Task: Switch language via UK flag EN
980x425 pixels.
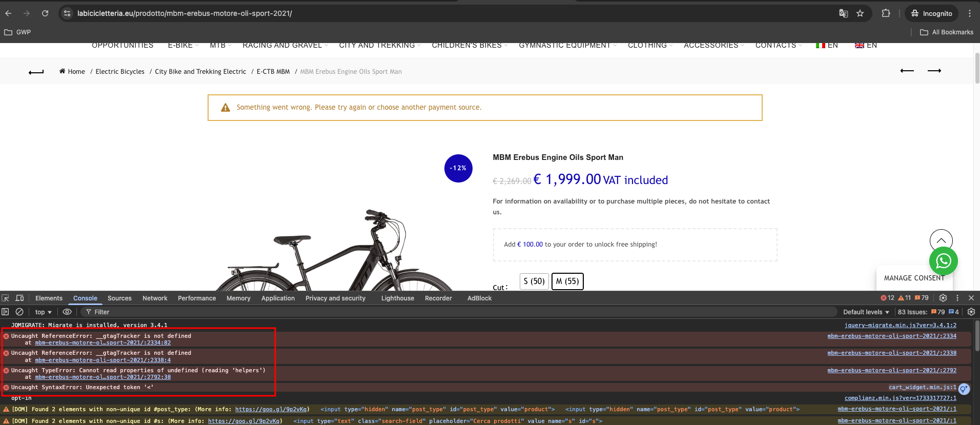Action: coord(866,45)
